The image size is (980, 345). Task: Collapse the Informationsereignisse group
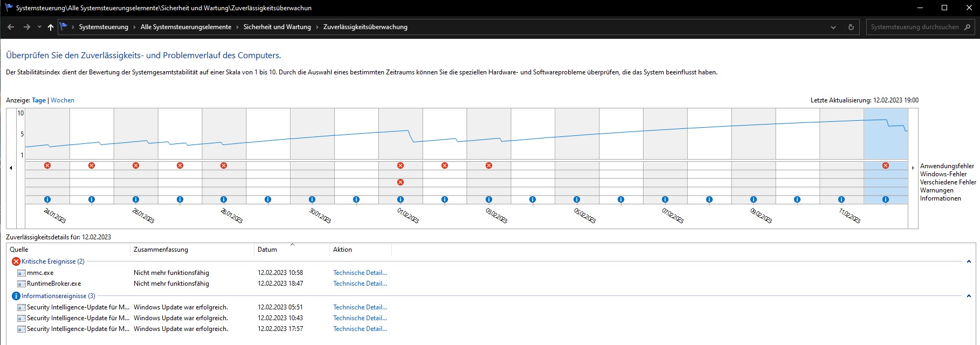tap(969, 296)
